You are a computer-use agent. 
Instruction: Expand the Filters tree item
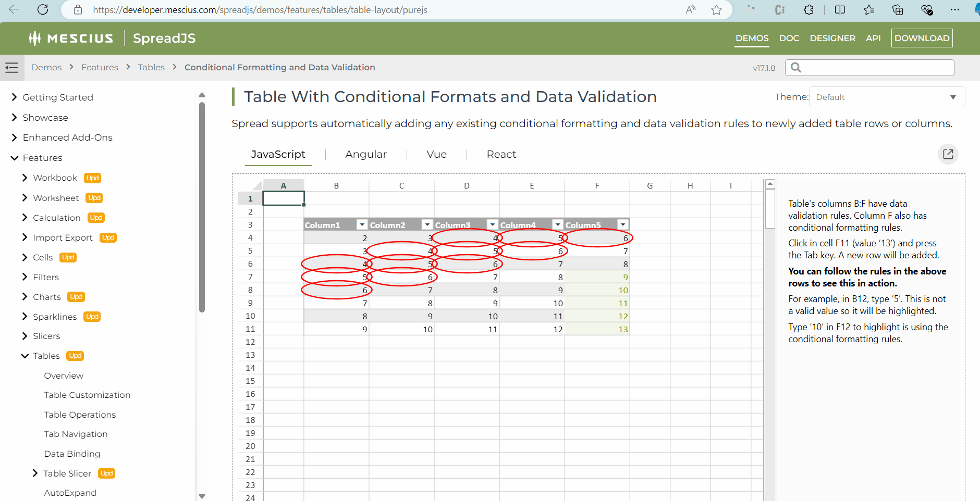(x=24, y=277)
